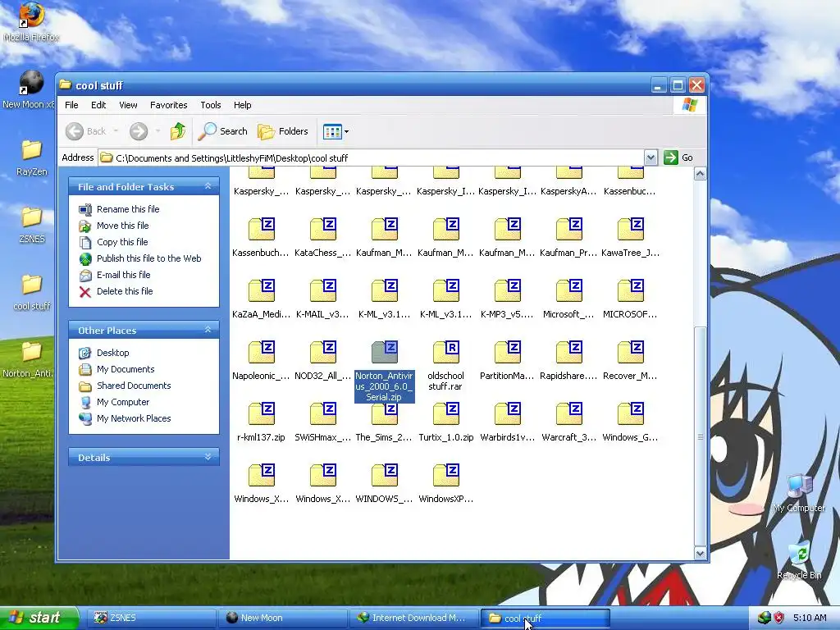Select the K-MP3_v5 zip file icon
Screen dimensions: 840x630
(507, 290)
